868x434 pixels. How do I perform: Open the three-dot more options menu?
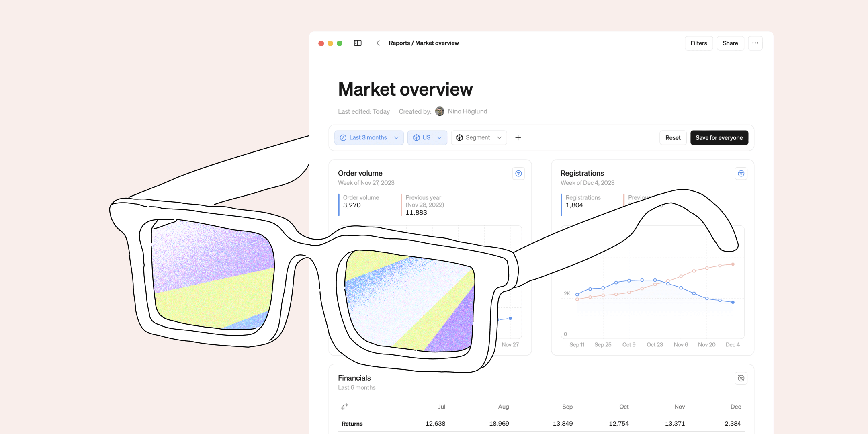pyautogui.click(x=755, y=43)
